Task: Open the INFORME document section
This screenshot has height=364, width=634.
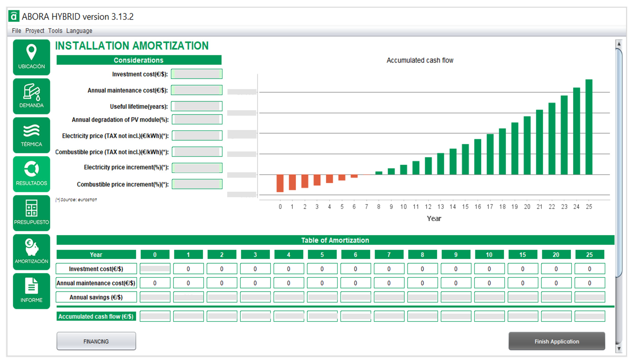Action: point(32,291)
